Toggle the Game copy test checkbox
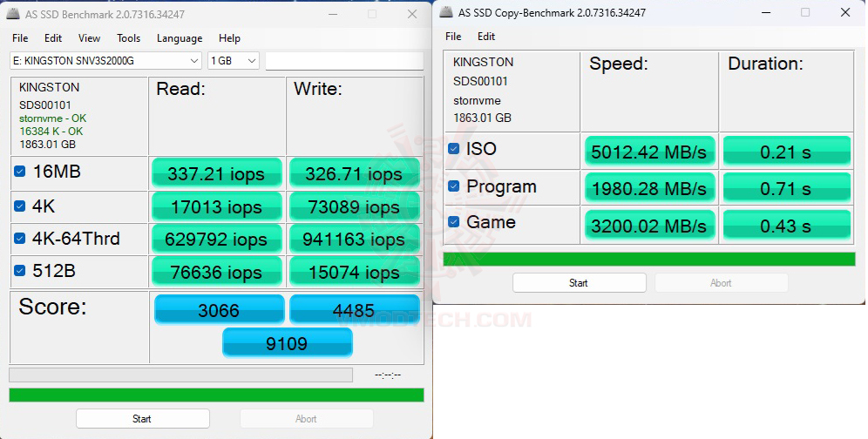This screenshot has height=439, width=868. (453, 222)
